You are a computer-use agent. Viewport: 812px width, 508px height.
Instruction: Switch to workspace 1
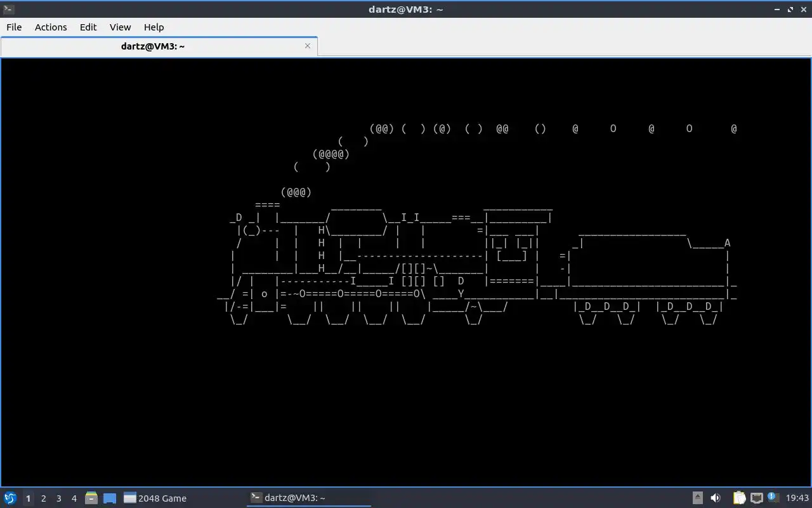pyautogui.click(x=28, y=498)
